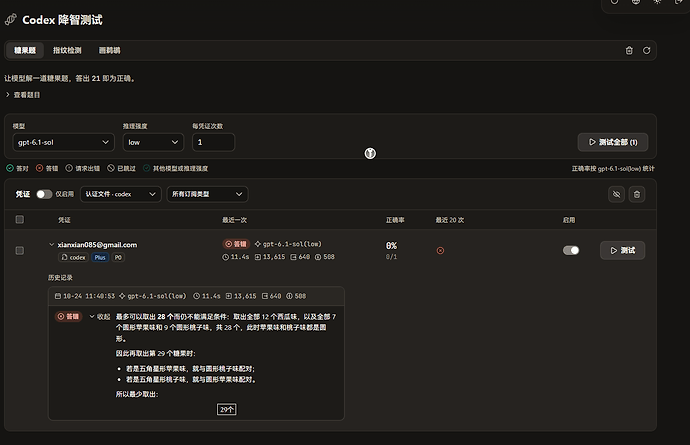Toggle the 仅启用 switch

[x=44, y=194]
